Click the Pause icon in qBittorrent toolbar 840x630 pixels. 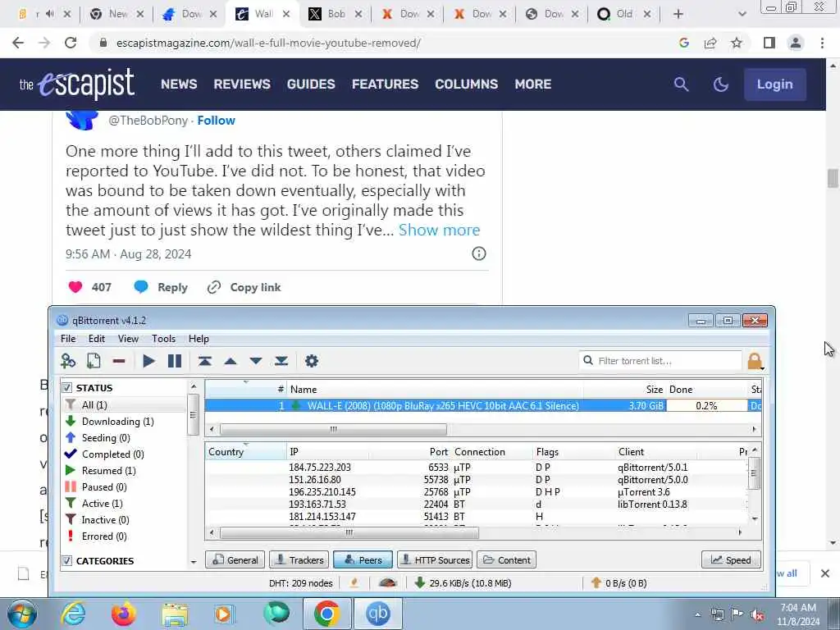(175, 361)
